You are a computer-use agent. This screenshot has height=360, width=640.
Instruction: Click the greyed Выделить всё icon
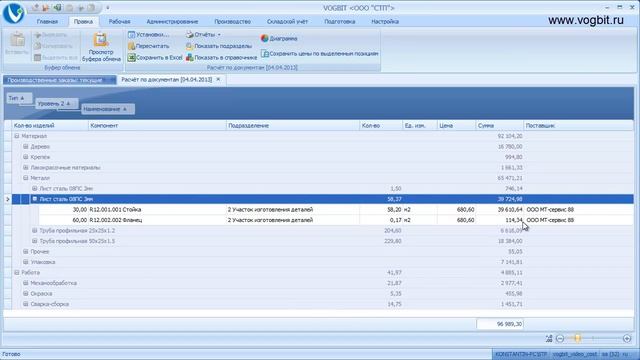pyautogui.click(x=38, y=58)
